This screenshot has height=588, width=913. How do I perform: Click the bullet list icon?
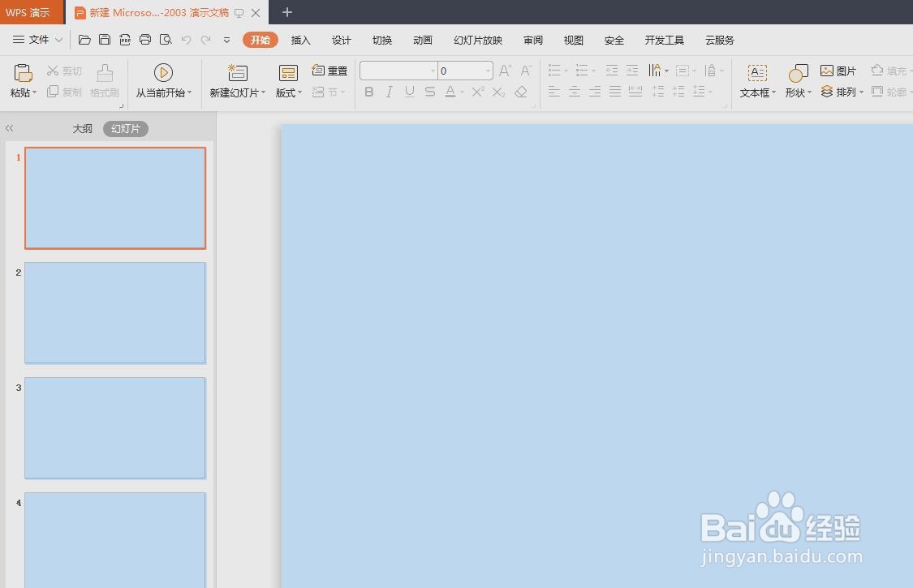click(x=554, y=71)
